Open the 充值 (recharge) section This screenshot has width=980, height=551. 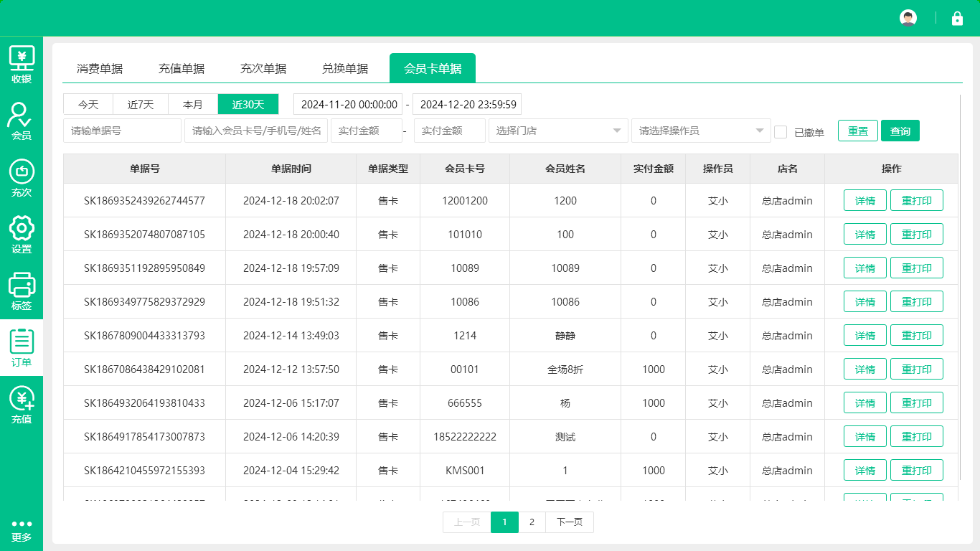(x=22, y=405)
